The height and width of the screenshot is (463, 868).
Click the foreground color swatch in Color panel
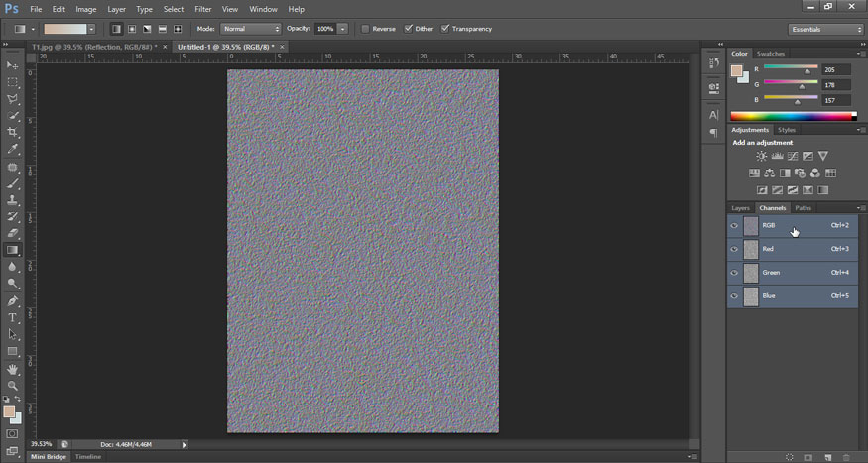coord(736,71)
